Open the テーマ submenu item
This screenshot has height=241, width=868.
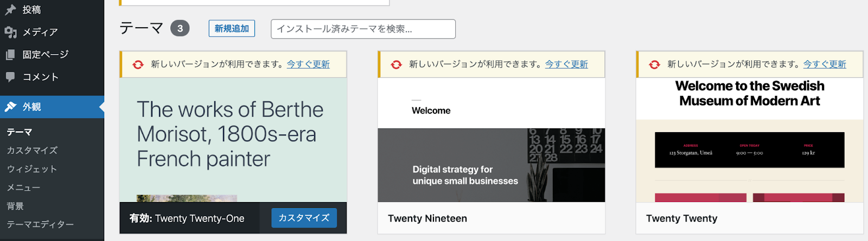[x=20, y=132]
